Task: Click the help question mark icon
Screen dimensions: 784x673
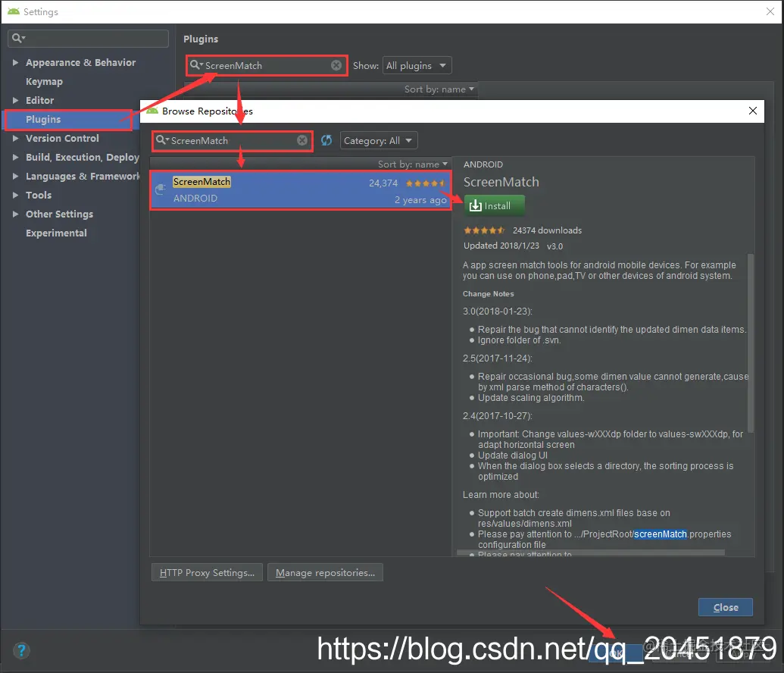Action: [x=21, y=650]
